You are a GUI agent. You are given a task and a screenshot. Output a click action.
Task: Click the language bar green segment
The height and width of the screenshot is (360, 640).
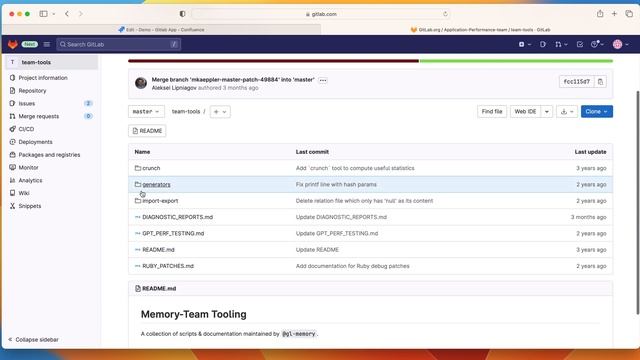[516, 61]
